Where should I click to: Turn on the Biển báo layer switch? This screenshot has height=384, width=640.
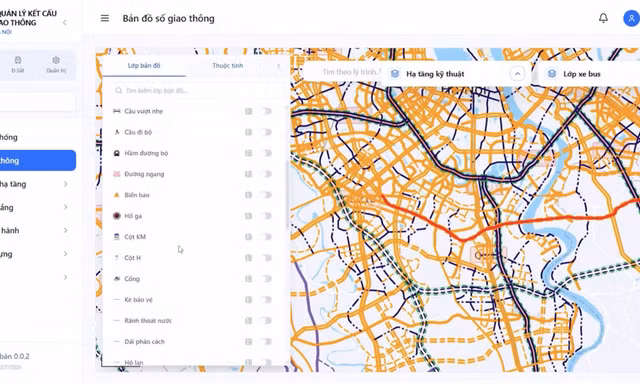click(266, 195)
